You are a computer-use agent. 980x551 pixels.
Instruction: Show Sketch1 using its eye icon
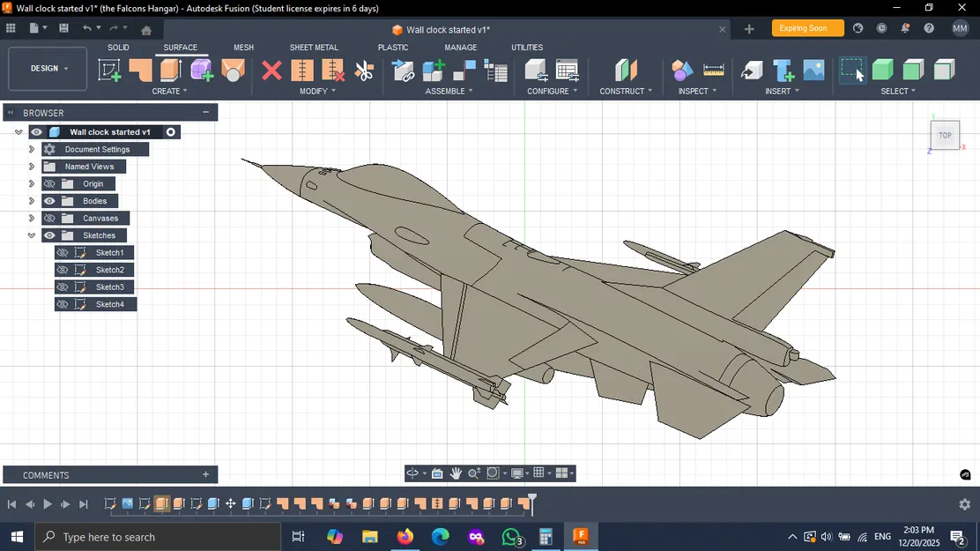(63, 253)
